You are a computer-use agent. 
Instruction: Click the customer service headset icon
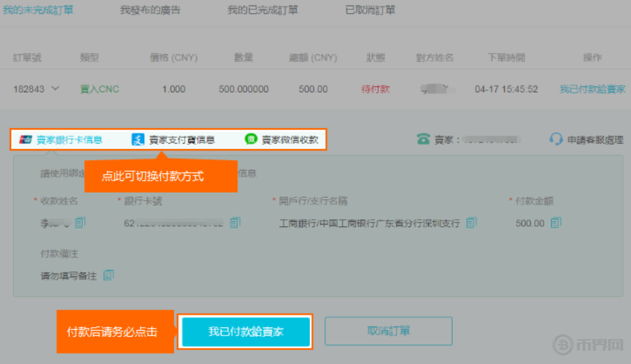556,139
